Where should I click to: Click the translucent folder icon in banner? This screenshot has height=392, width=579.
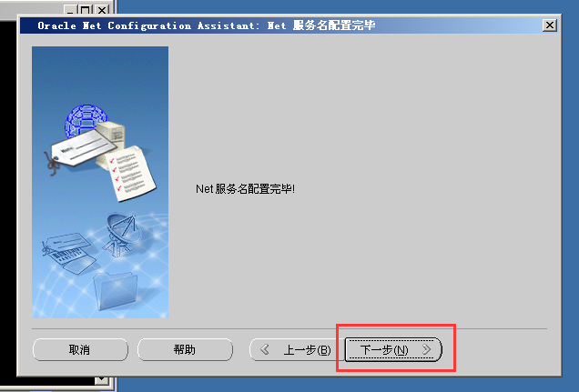pos(116,291)
